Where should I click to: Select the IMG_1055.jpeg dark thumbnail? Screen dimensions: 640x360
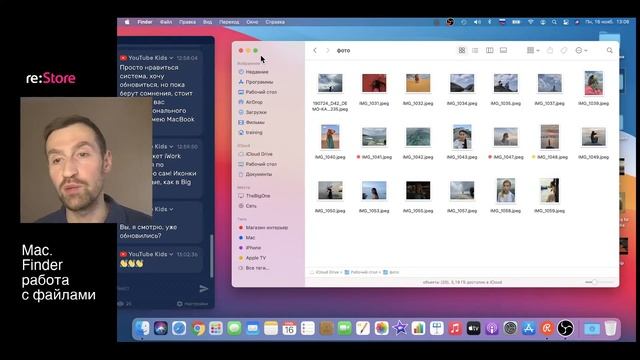[418, 191]
